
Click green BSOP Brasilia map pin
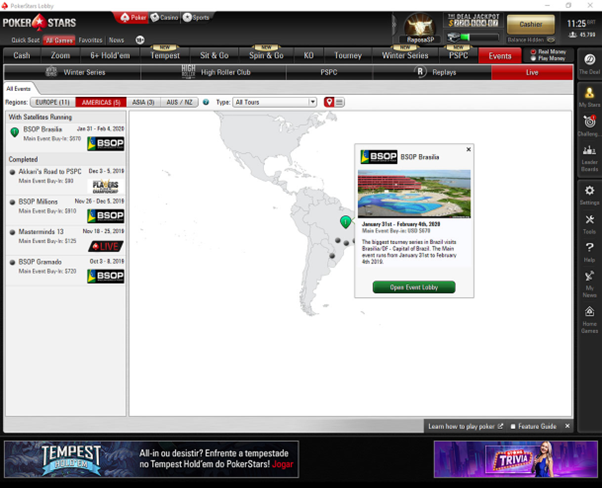point(346,222)
